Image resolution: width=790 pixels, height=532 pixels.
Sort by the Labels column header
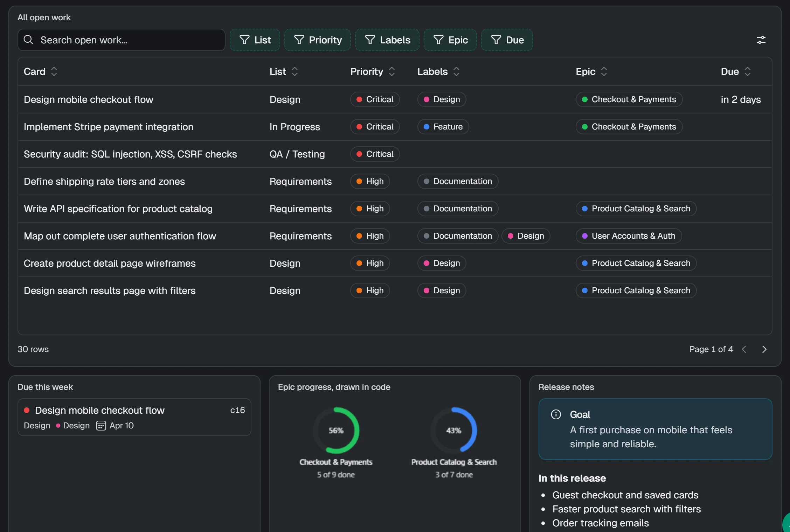438,71
